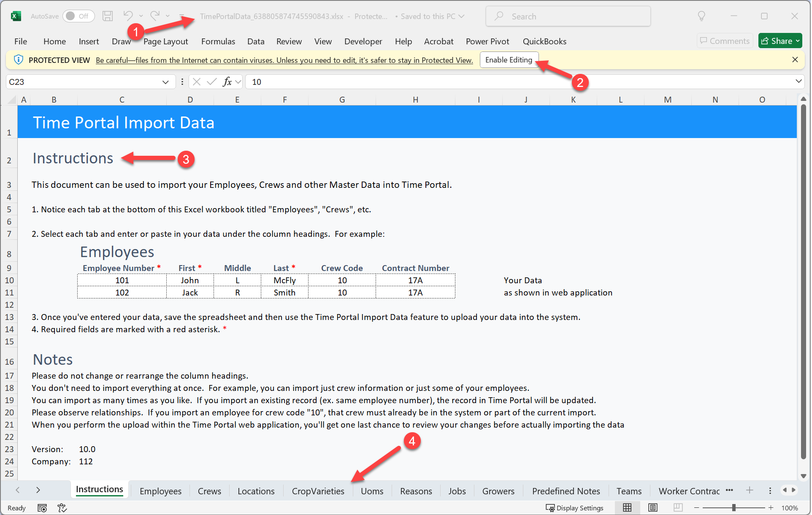Viewport: 812px width, 515px height.
Task: Click in the Search box
Action: click(568, 16)
